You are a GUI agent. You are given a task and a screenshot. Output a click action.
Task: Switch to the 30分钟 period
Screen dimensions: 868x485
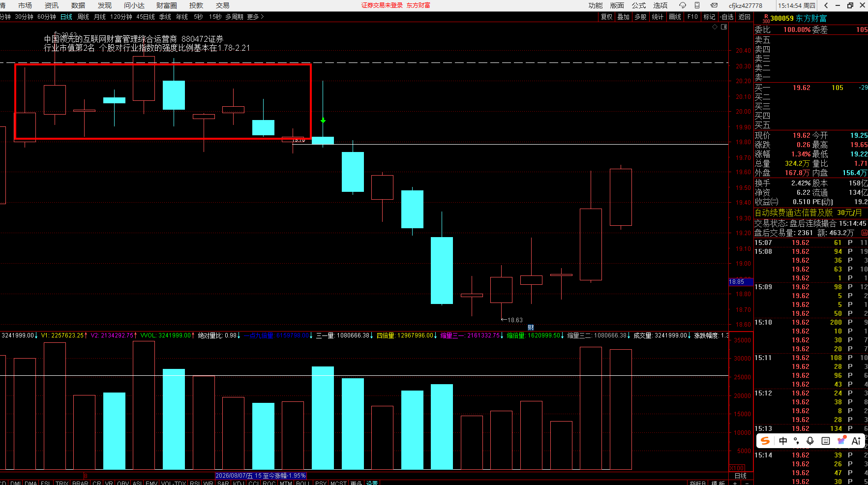(24, 17)
